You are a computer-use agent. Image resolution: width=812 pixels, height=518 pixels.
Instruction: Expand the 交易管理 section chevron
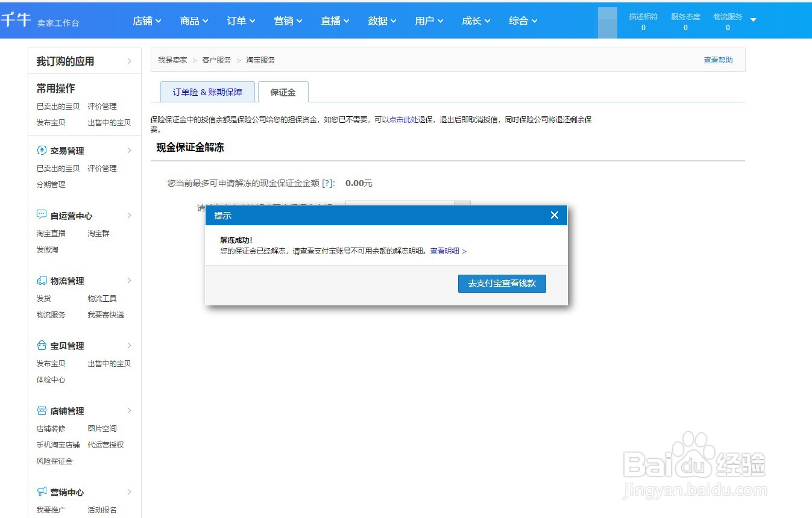tap(129, 151)
